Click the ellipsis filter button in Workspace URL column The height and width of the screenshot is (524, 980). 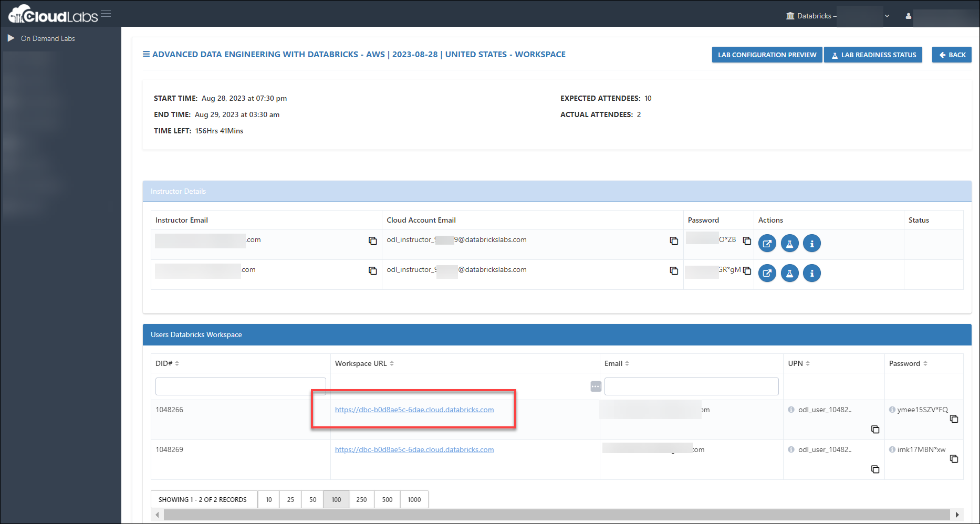pyautogui.click(x=596, y=386)
